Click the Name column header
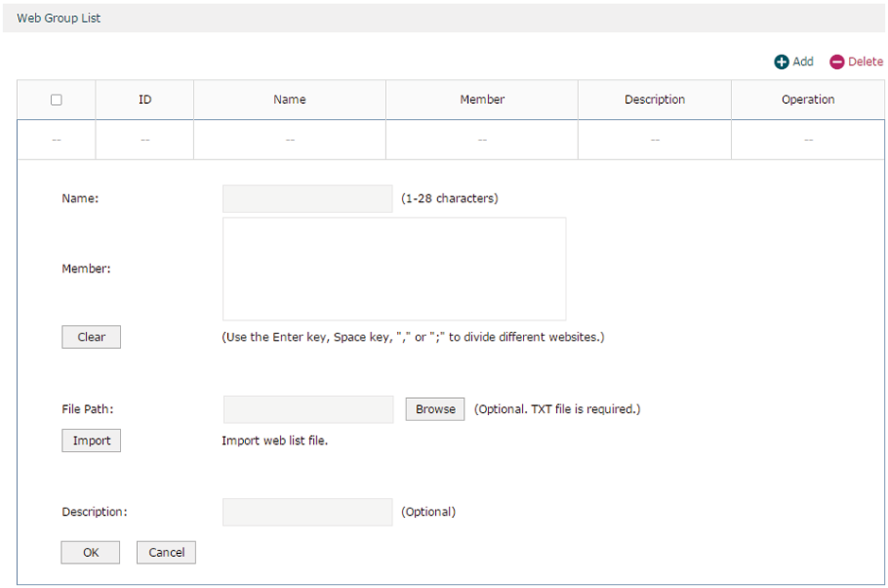Viewport: 888px width, 588px height. (289, 99)
